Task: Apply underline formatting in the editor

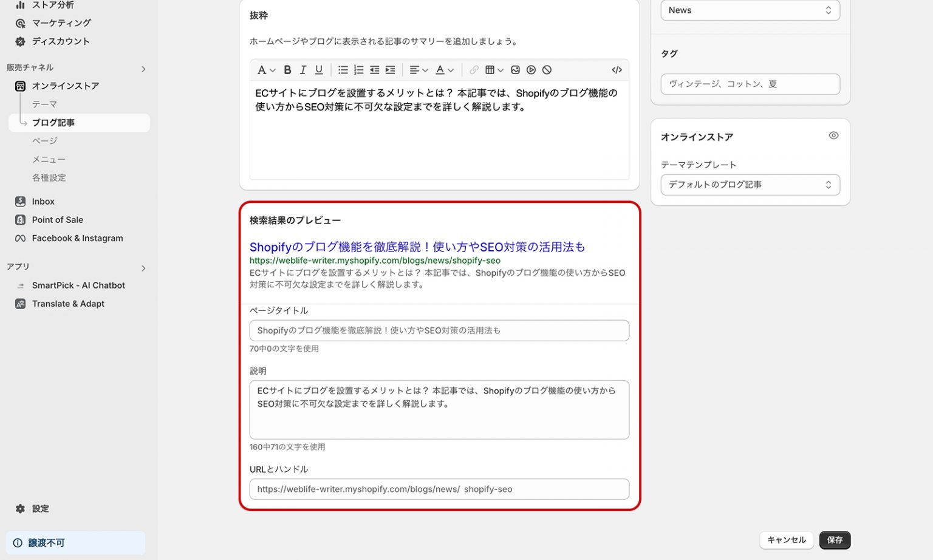Action: [x=318, y=70]
